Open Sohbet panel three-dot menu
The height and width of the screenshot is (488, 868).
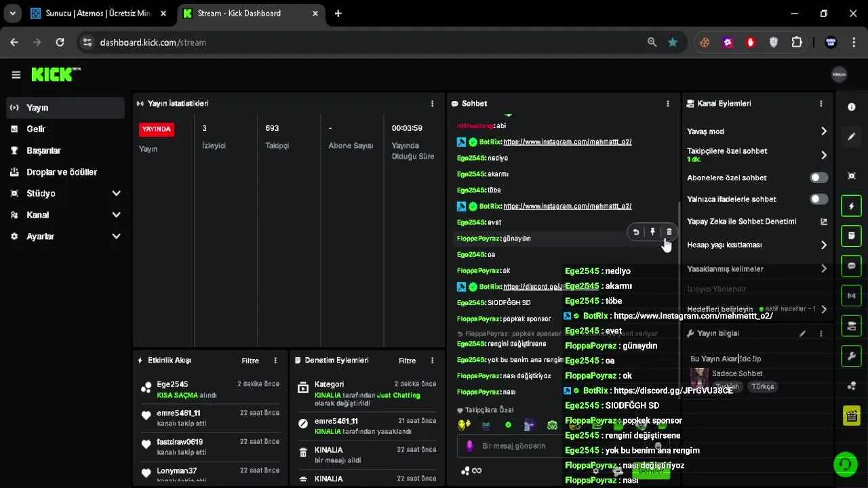[667, 104]
